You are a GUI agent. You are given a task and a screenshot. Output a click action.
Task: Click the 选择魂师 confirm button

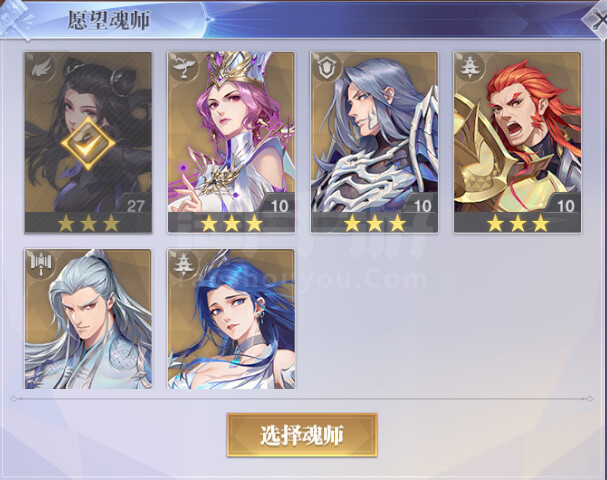pyautogui.click(x=302, y=435)
